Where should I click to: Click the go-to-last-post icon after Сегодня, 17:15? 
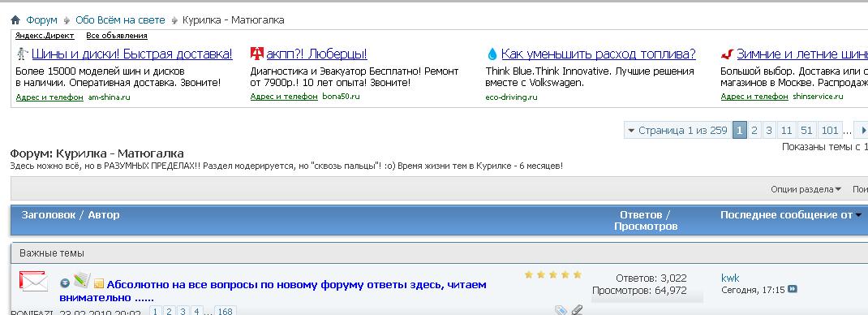pyautogui.click(x=793, y=290)
